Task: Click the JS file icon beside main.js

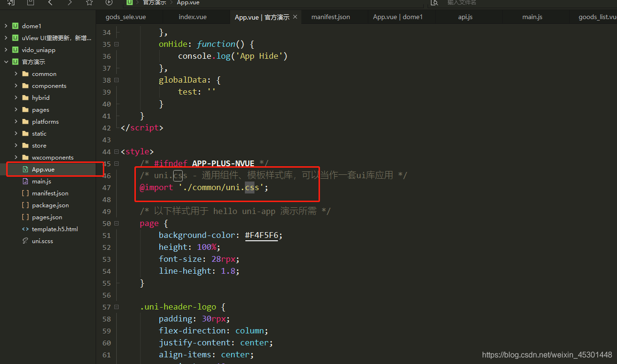Action: click(25, 181)
